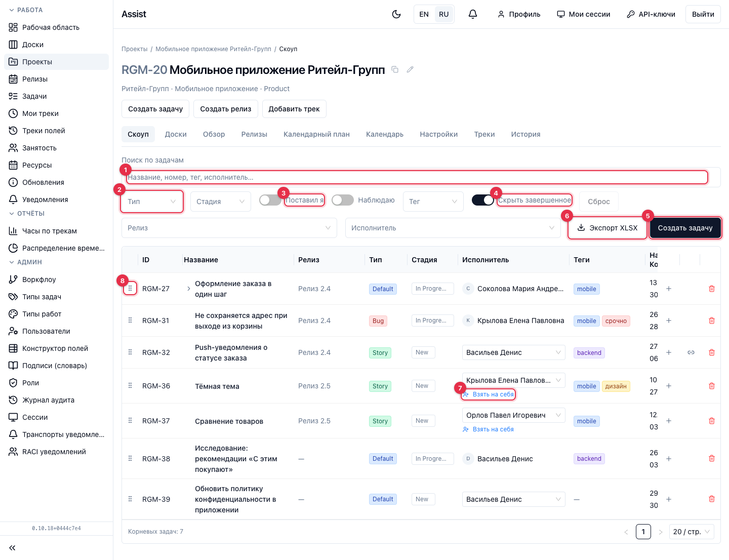Screen dimensions: 729x560
Task: Grab drag handle of RGM-36 row
Action: (130, 386)
